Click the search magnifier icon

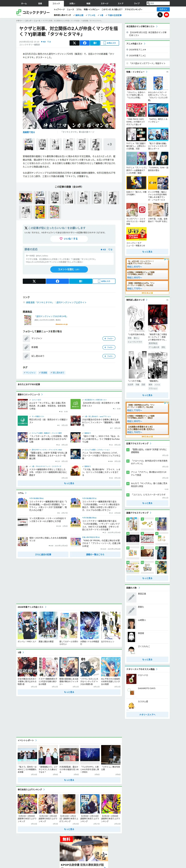(x=148, y=3)
